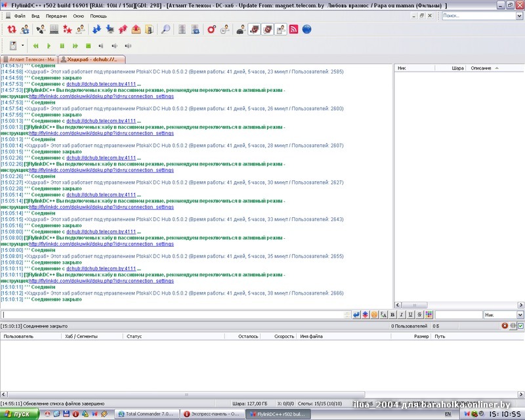Open the Передачи menu
The height and width of the screenshot is (420, 525).
pos(56,15)
